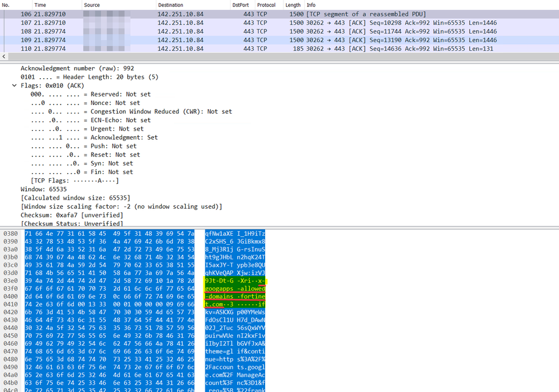
Task: Select 'ECN-Echo: Not set' line
Action: 90,120
